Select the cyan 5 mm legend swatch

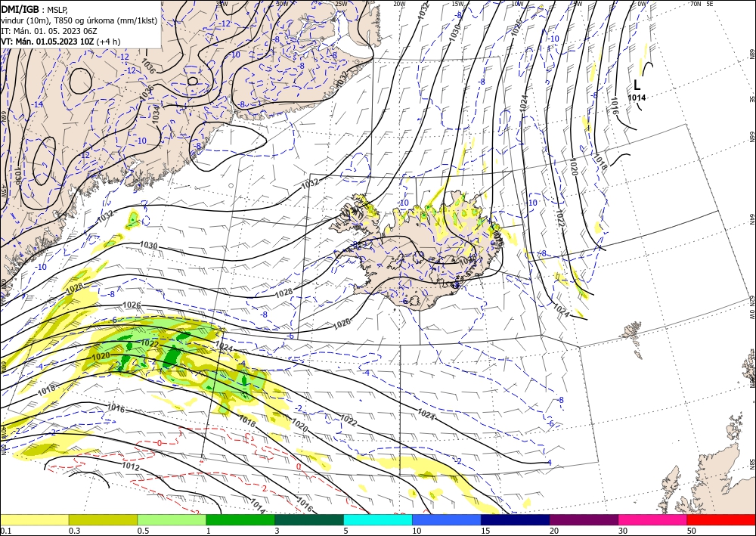(x=378, y=519)
